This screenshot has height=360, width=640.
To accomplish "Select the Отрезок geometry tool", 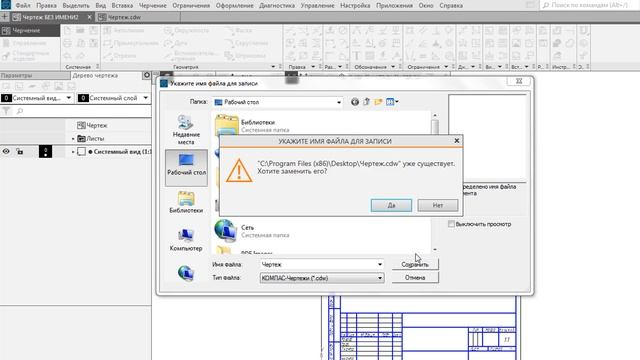I will coord(119,56).
